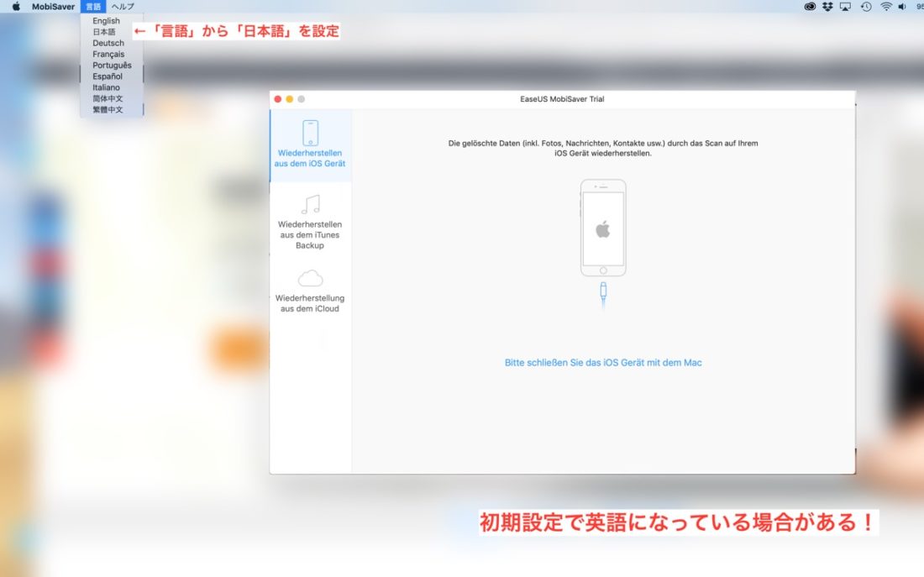
Task: Choose English in the language menu
Action: tap(106, 21)
